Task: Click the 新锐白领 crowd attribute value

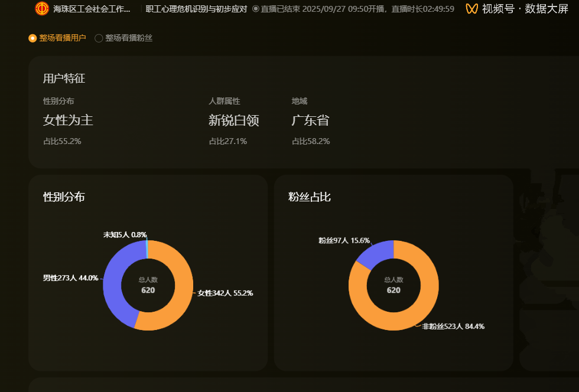Action: click(233, 120)
